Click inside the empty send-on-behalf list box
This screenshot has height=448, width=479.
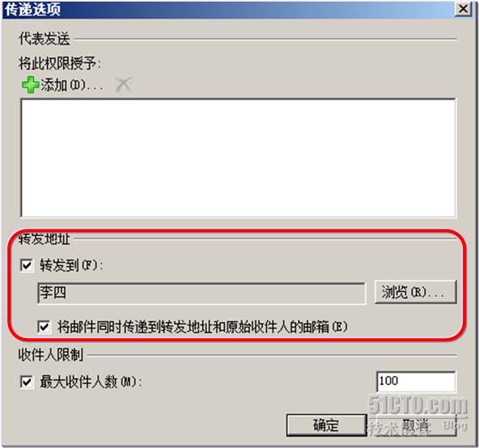pos(238,158)
